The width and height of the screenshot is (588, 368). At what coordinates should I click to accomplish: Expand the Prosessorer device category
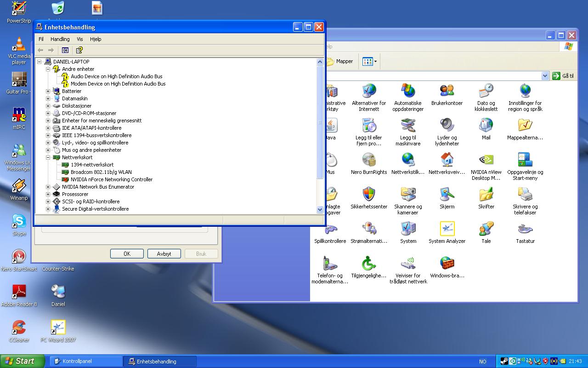48,194
